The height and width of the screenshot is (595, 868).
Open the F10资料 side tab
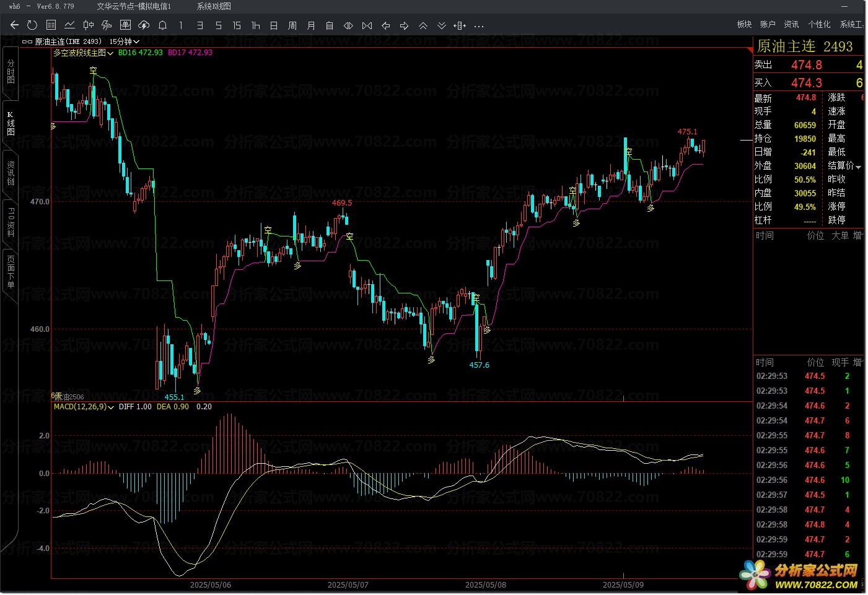(11, 222)
